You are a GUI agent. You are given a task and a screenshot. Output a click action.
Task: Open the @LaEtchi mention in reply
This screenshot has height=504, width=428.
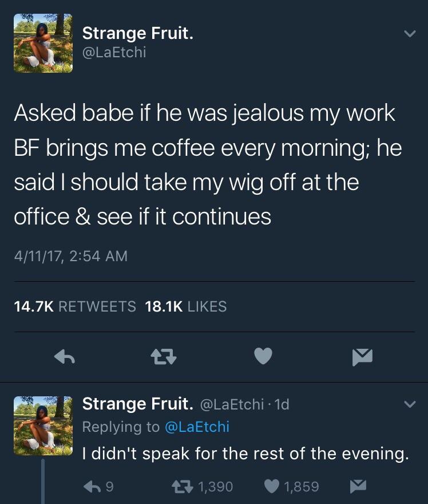(x=197, y=427)
